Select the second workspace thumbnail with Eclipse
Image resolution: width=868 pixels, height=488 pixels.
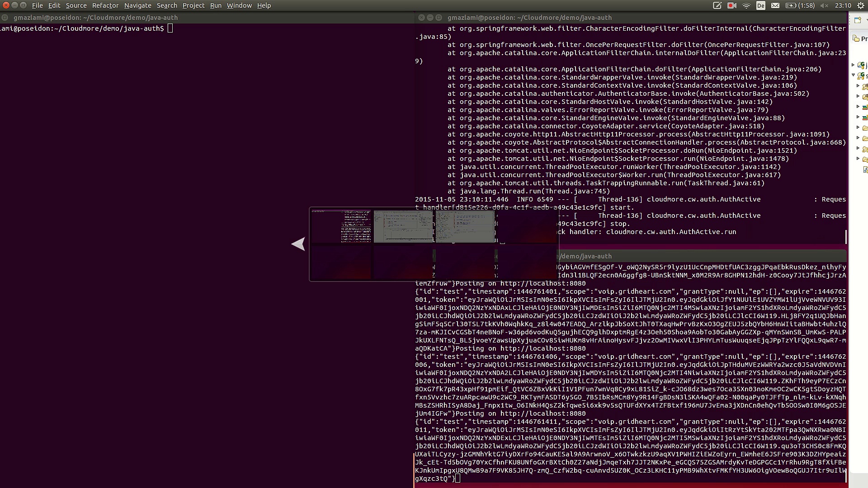coord(403,226)
